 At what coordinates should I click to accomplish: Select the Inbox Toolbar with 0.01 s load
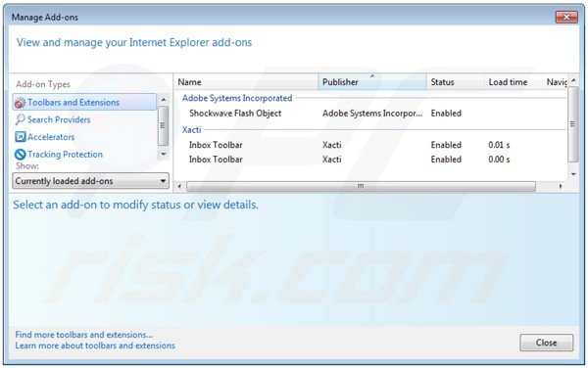coord(370,145)
